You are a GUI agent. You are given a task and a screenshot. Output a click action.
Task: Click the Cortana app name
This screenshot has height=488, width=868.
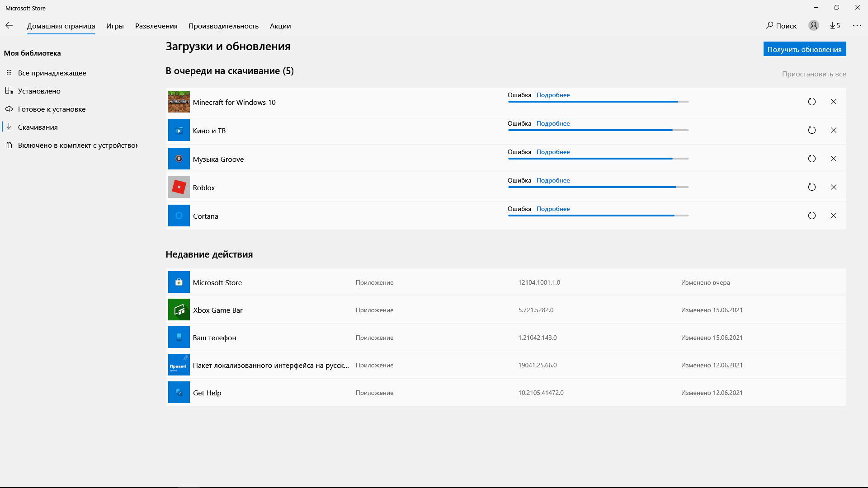tap(206, 216)
